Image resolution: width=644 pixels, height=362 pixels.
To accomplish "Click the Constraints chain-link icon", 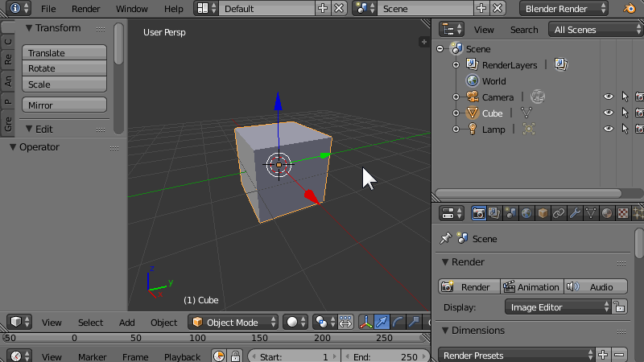I will tap(559, 213).
